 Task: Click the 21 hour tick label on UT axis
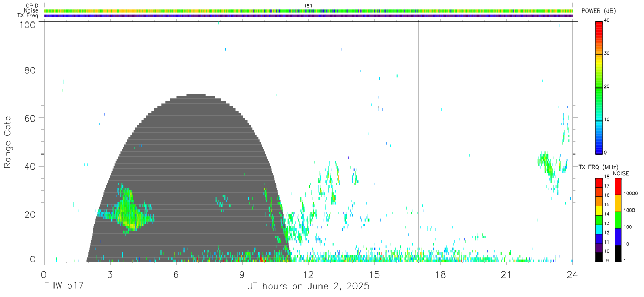506,274
